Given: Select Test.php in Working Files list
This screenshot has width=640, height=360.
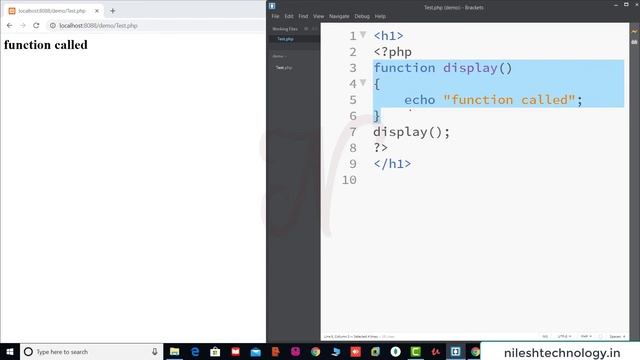Looking at the screenshot, I should coord(285,39).
